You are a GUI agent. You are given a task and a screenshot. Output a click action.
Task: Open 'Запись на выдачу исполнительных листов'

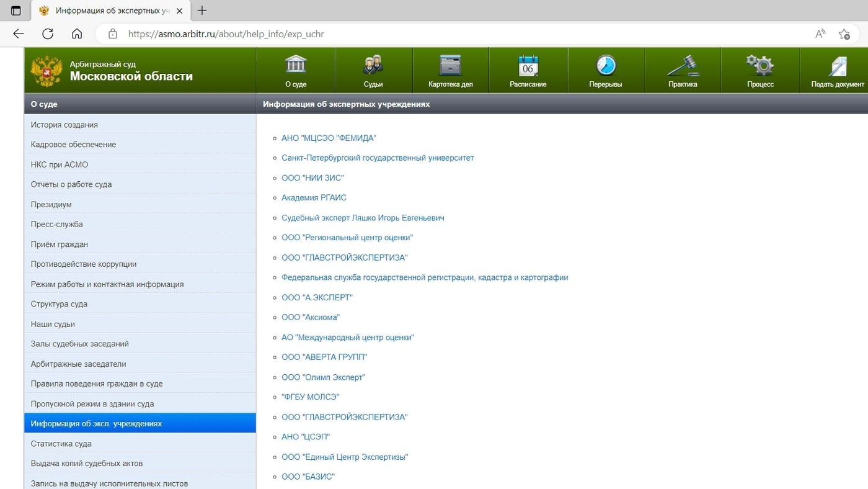pos(140,482)
